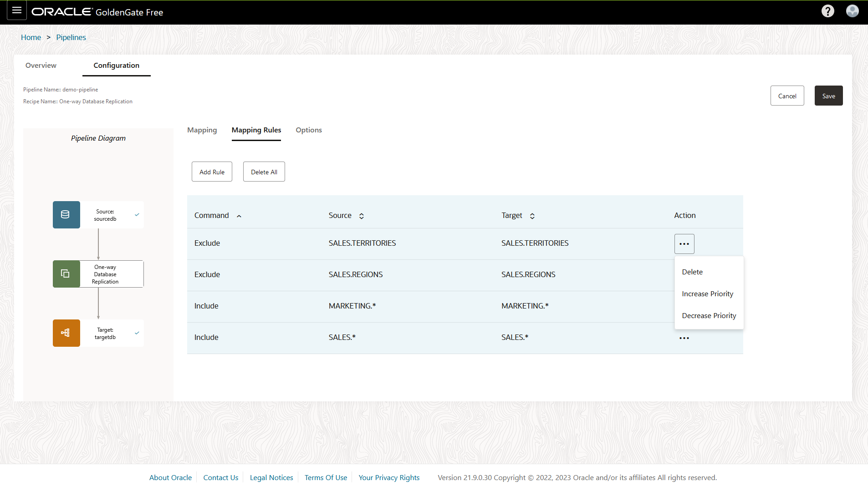Open About Oracle footer link

pos(170,477)
